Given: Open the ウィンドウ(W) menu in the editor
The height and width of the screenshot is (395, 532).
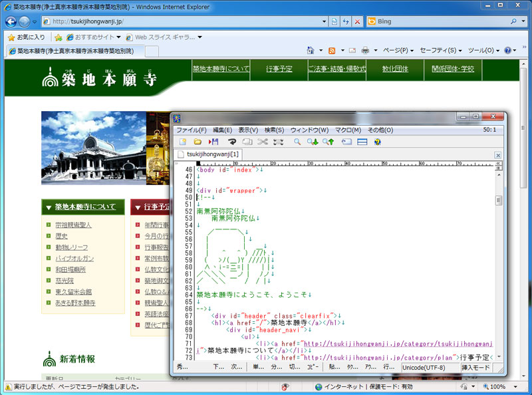Looking at the screenshot, I should point(309,130).
